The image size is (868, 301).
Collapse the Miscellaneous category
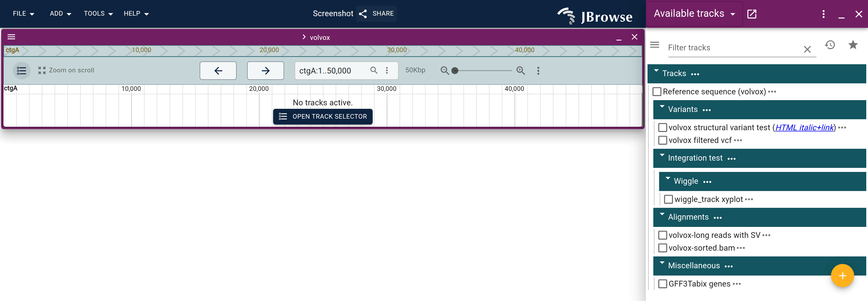pos(662,263)
